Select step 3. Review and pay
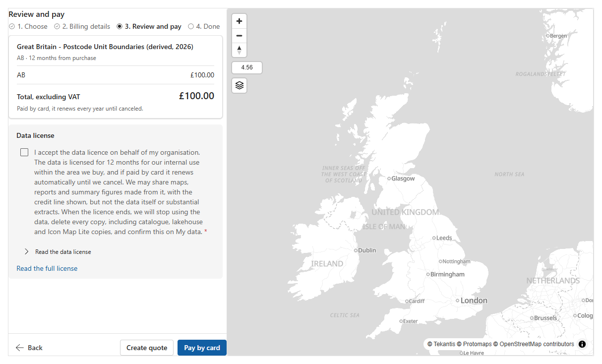This screenshot has height=364, width=602. pos(149,26)
